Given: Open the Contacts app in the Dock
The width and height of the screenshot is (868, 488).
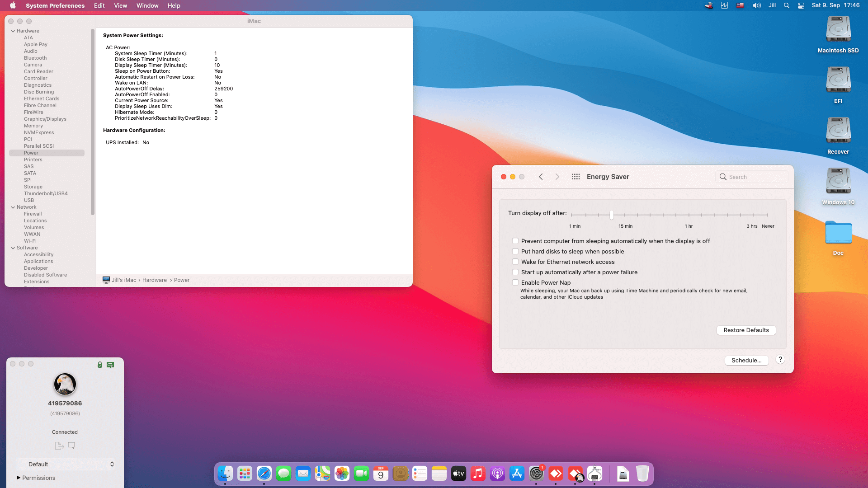Looking at the screenshot, I should point(400,474).
